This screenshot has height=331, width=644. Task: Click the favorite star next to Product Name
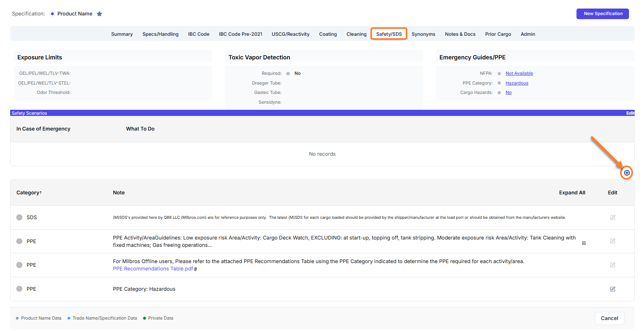pyautogui.click(x=99, y=14)
